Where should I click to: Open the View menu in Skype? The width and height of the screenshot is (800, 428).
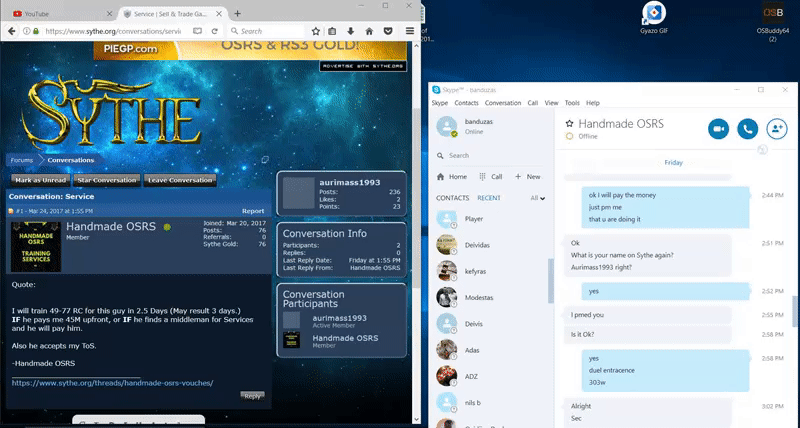tap(551, 103)
